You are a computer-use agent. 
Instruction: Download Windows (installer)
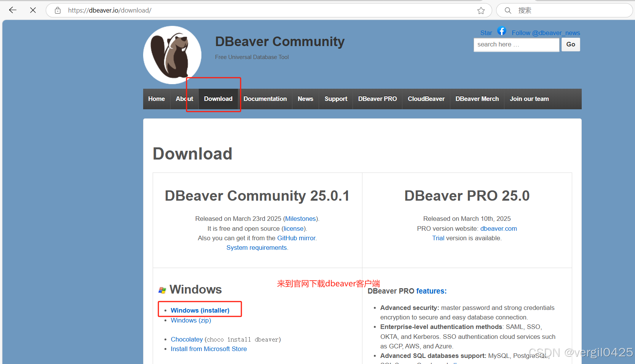click(x=200, y=311)
